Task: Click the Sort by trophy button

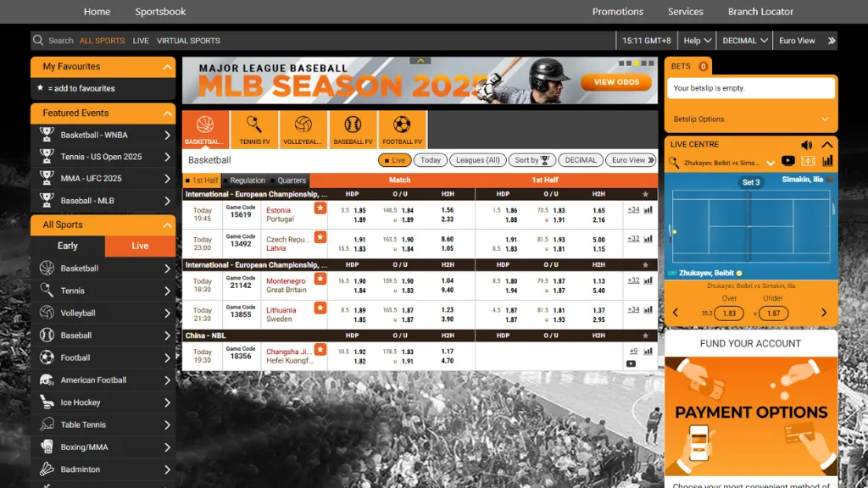Action: point(532,160)
